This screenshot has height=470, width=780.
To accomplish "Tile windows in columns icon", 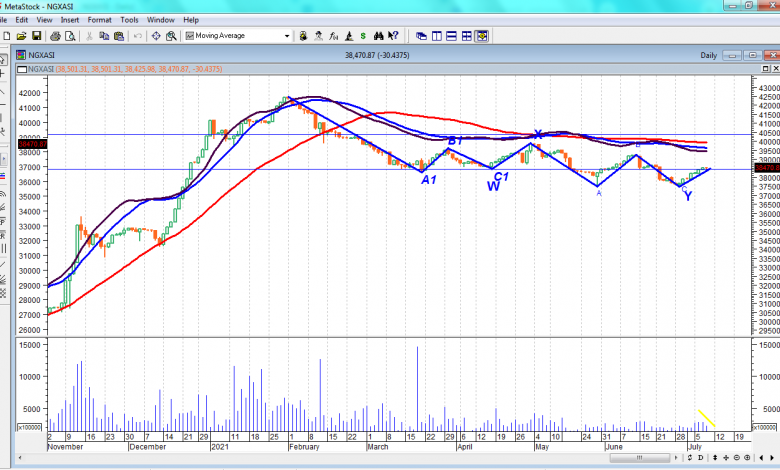I will coord(437,36).
